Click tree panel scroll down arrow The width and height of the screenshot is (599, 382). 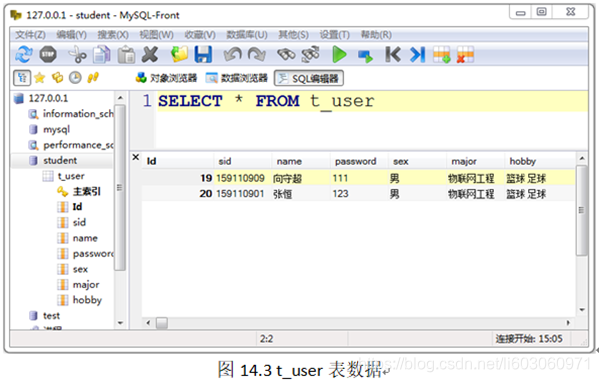[x=120, y=323]
